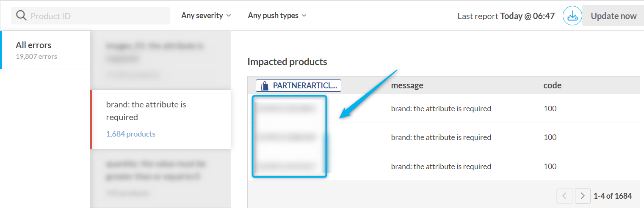Open the 1,684 products link
This screenshot has width=644, height=208.
coord(131,134)
